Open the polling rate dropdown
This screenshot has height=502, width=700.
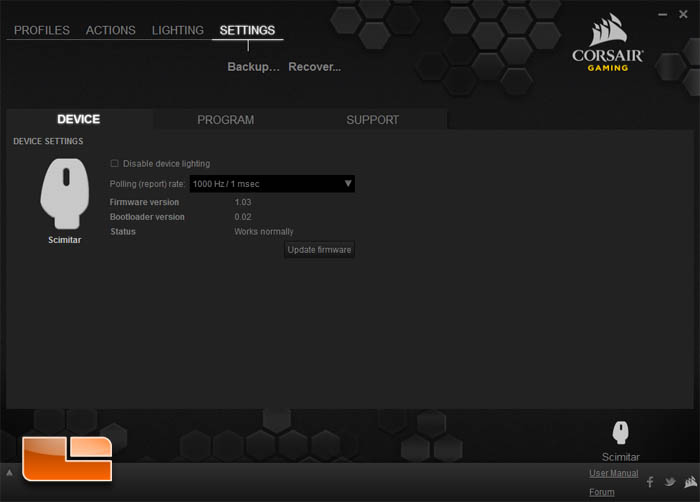tap(272, 184)
